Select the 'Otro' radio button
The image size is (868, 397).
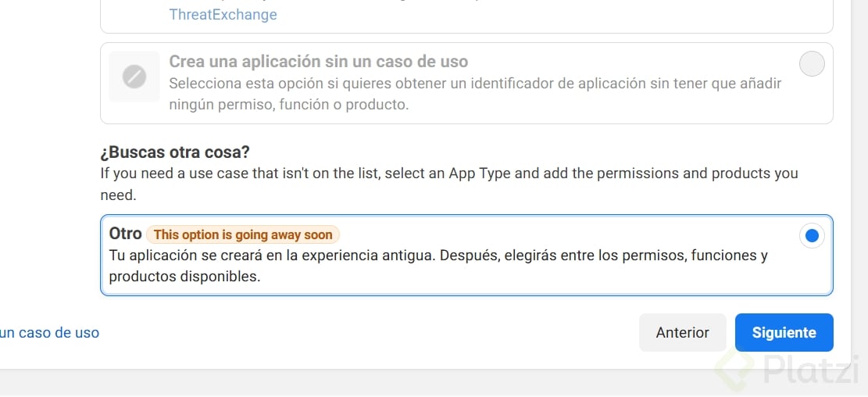[812, 235]
